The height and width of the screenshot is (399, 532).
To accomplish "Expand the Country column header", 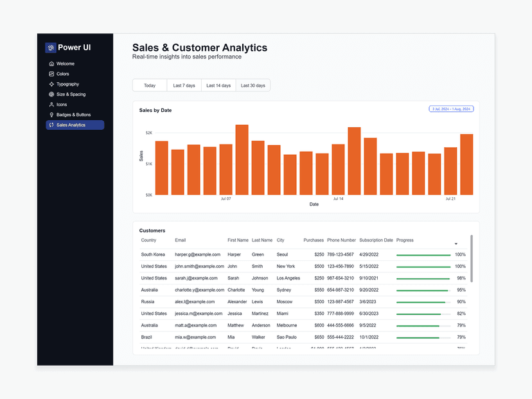I will point(150,240).
